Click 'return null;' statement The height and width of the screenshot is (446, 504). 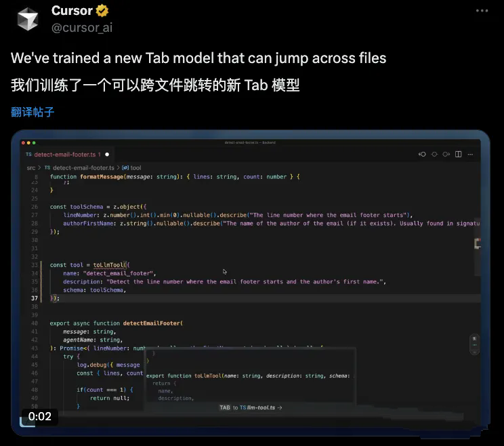coord(110,398)
